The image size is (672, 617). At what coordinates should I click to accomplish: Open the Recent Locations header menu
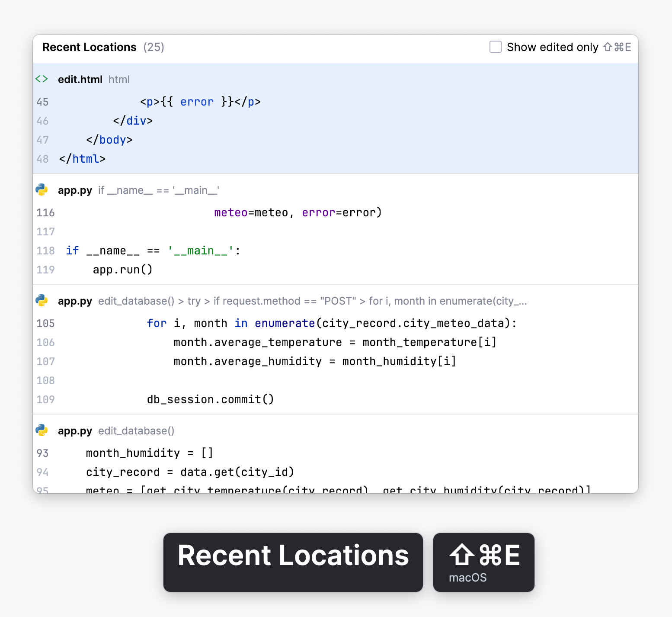[89, 47]
